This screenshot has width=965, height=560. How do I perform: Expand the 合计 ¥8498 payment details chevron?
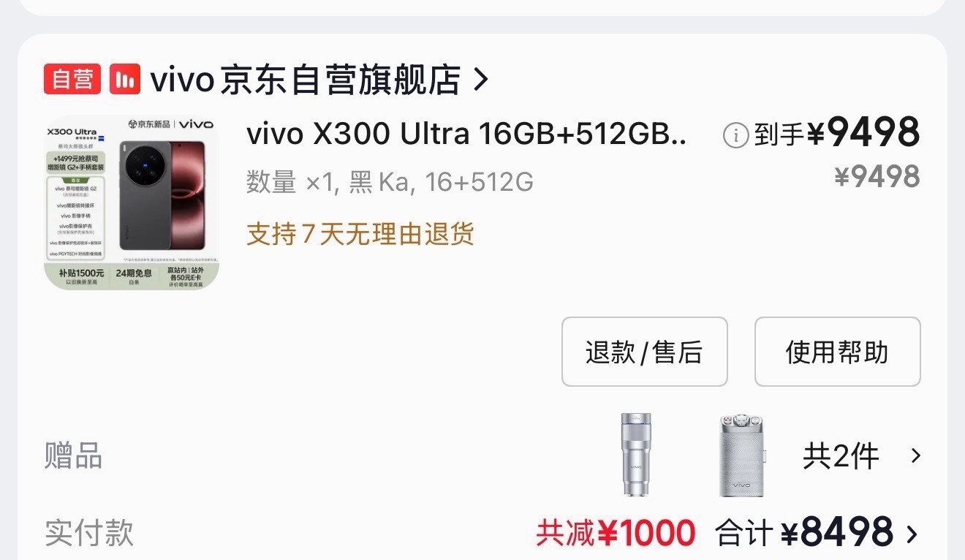[x=912, y=534]
